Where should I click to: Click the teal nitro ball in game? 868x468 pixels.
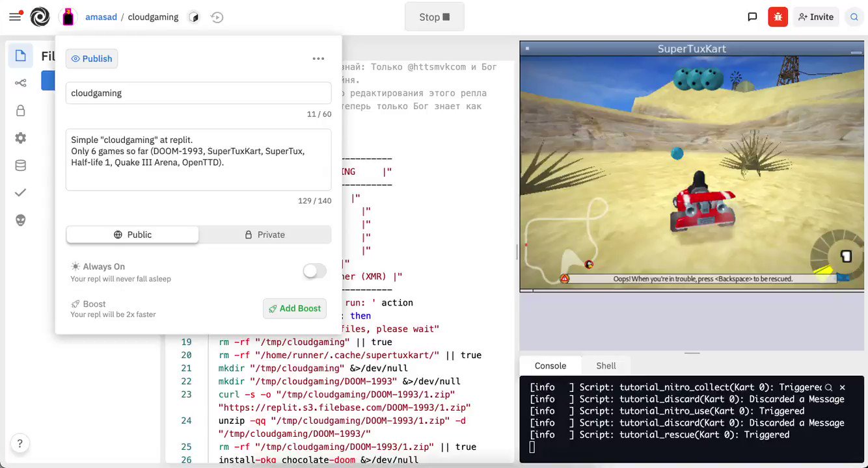pos(677,153)
